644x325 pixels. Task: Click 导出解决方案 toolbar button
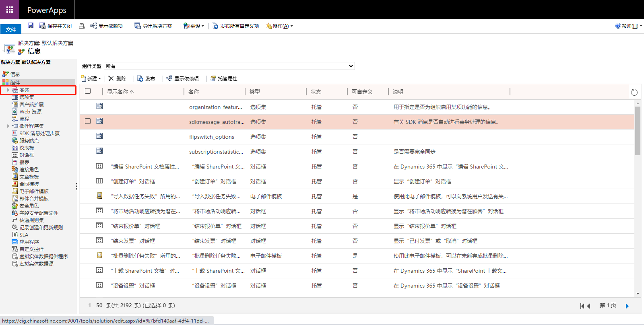(153, 26)
